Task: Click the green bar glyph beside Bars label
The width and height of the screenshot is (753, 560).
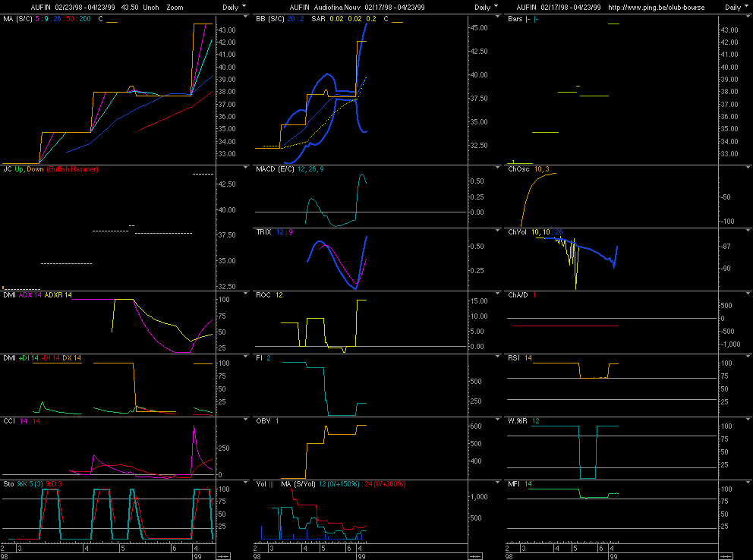Action: coord(528,19)
